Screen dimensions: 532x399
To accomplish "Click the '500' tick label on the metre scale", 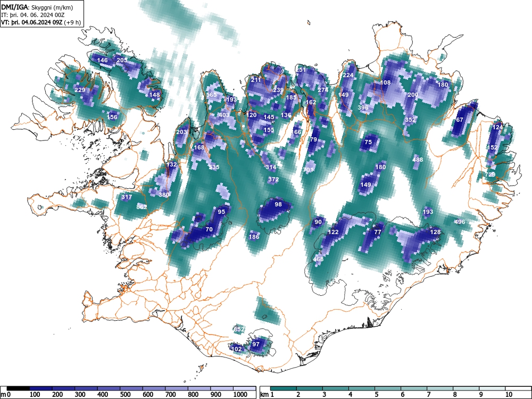I will pos(125,395).
